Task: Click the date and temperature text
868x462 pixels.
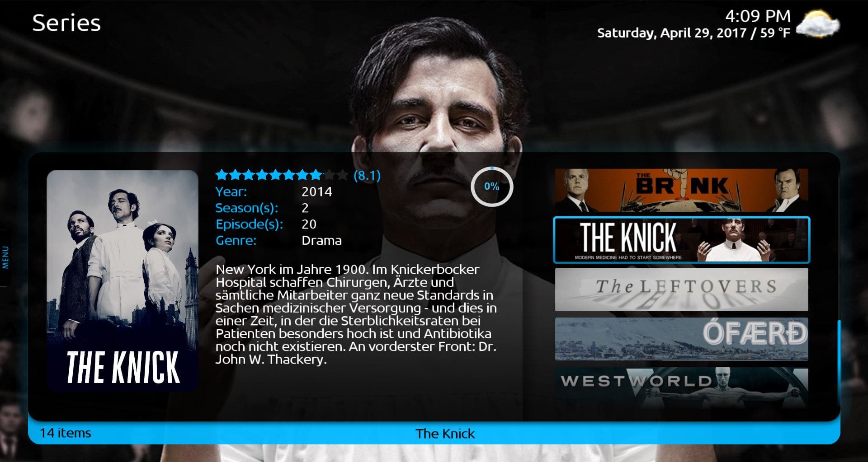Action: tap(693, 33)
